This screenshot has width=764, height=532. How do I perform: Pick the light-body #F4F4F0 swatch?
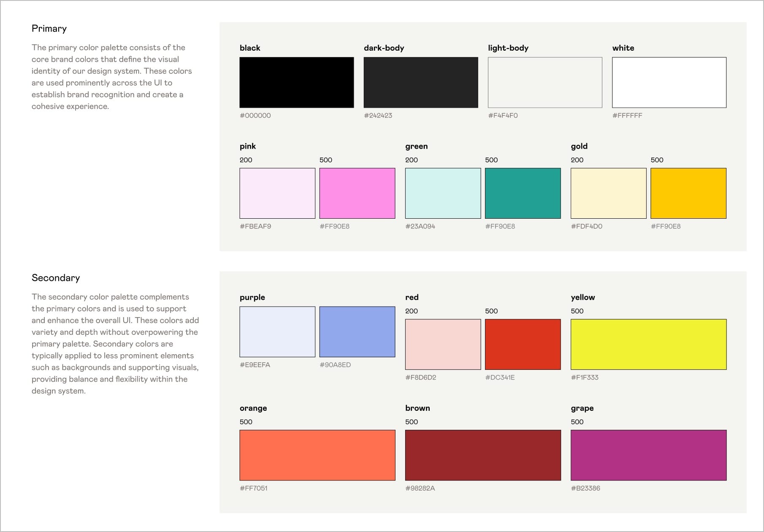pyautogui.click(x=545, y=82)
